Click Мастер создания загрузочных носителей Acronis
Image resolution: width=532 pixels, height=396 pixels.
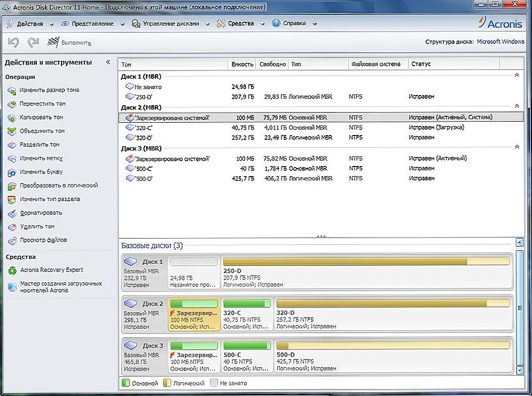(x=61, y=287)
